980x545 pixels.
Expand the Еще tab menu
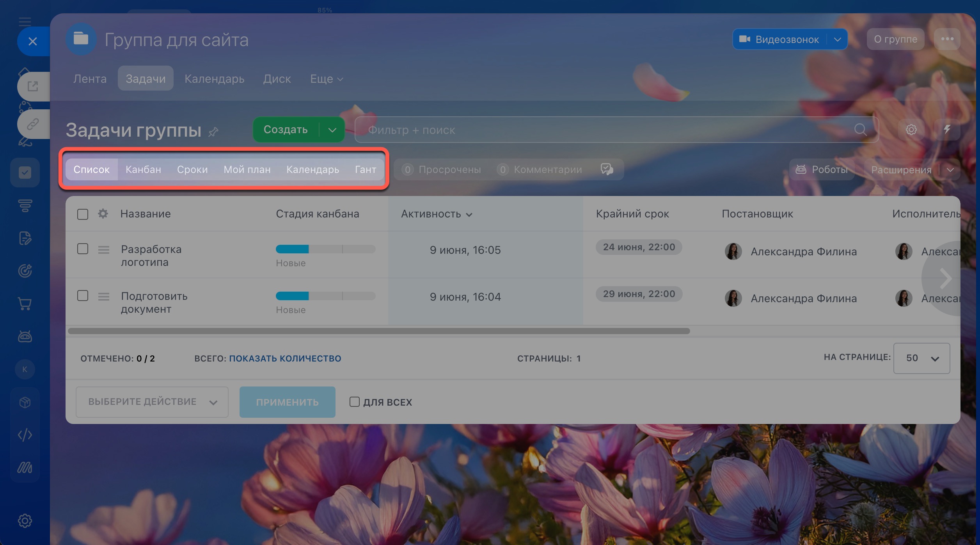[x=327, y=79]
